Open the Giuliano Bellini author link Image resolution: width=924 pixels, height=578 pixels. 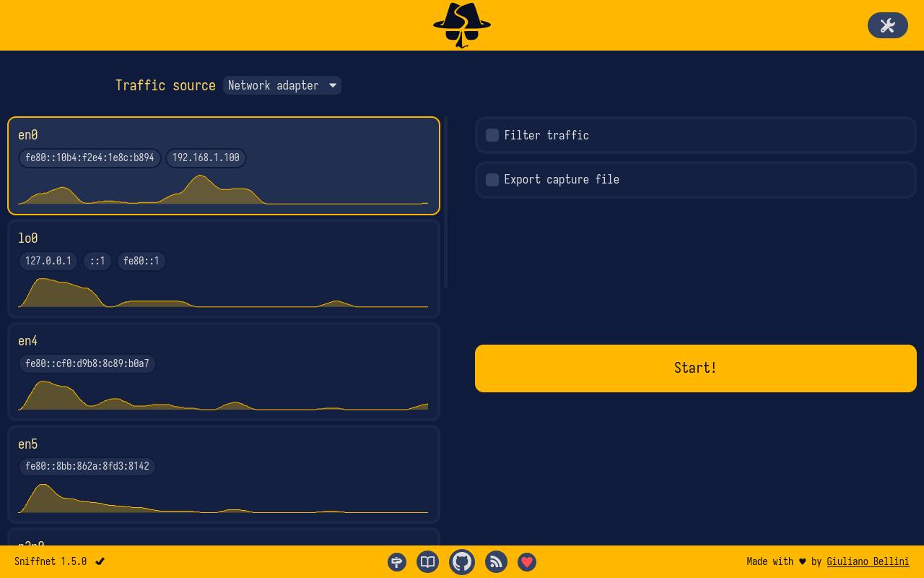pyautogui.click(x=868, y=561)
